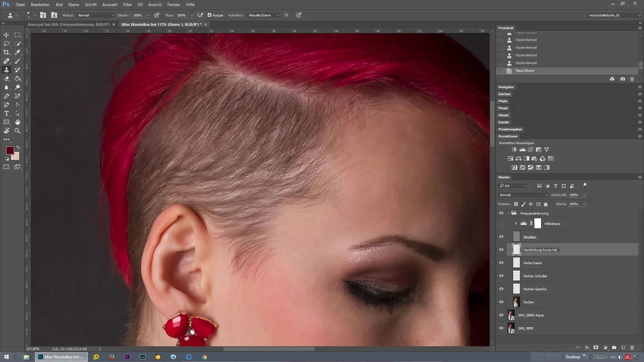Click the horizontal canvas scrollbar

(x=269, y=349)
